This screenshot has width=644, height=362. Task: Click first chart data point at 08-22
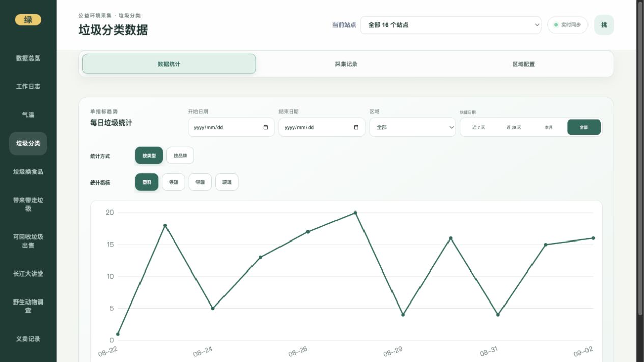(x=118, y=334)
